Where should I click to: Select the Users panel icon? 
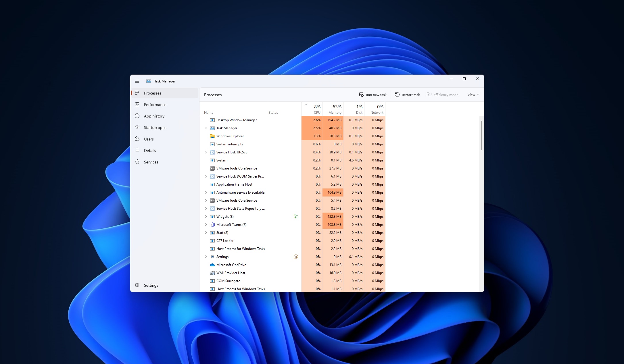click(x=137, y=139)
